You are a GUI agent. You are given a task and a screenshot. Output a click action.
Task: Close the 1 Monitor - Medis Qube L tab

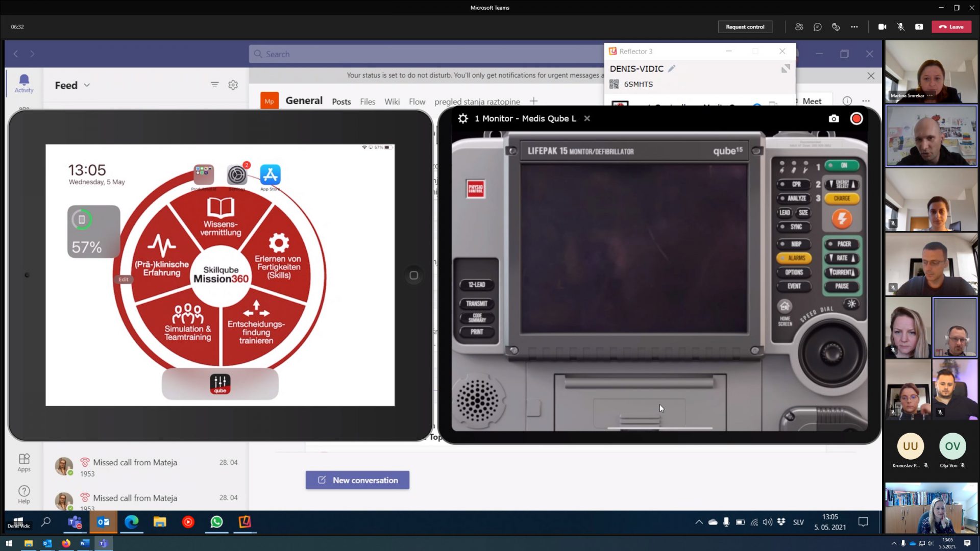click(587, 118)
